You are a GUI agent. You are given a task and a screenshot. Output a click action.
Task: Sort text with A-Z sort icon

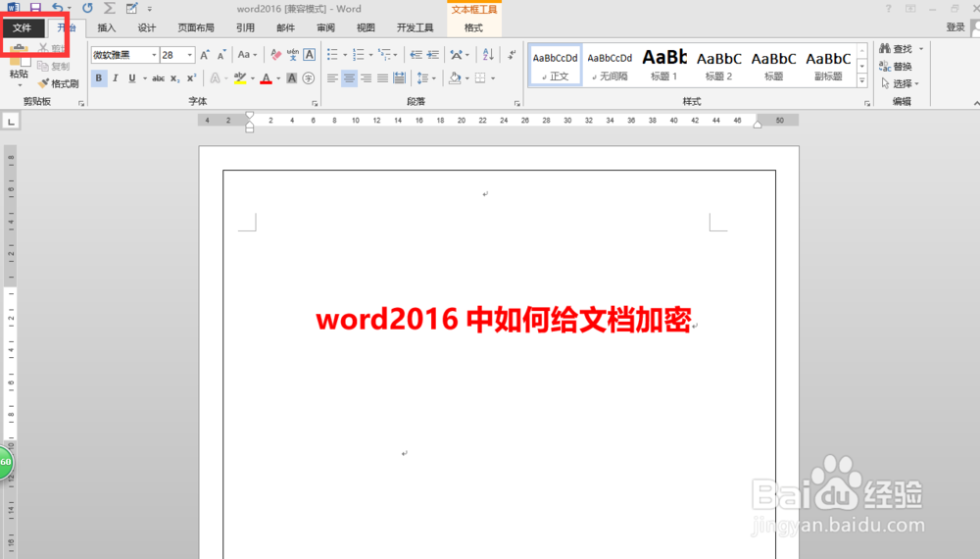click(x=488, y=55)
